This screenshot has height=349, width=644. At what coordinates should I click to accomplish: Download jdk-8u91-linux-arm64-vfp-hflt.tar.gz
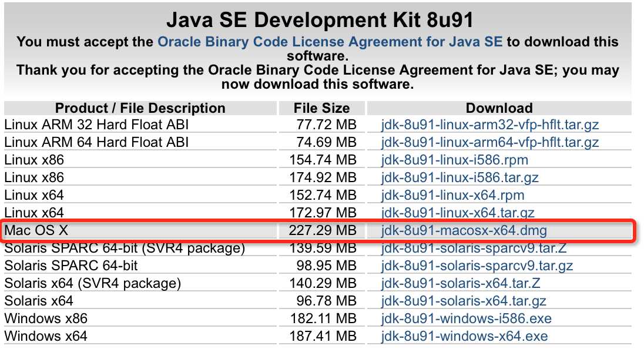pos(490,142)
